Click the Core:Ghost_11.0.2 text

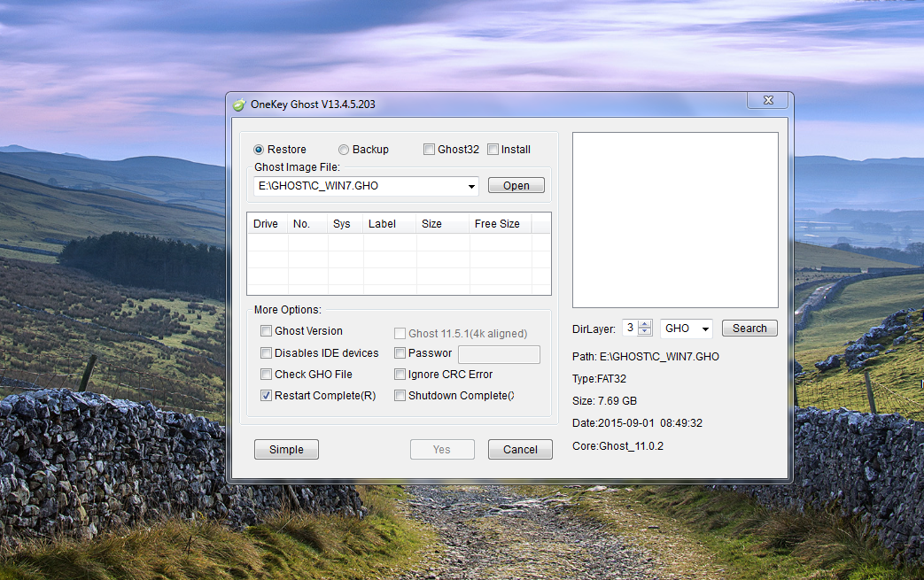point(617,446)
